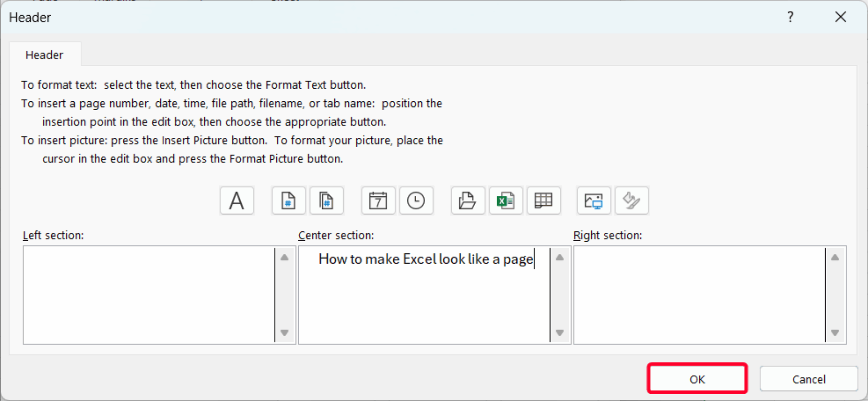Close the Header dialog window
The height and width of the screenshot is (401, 868).
841,17
